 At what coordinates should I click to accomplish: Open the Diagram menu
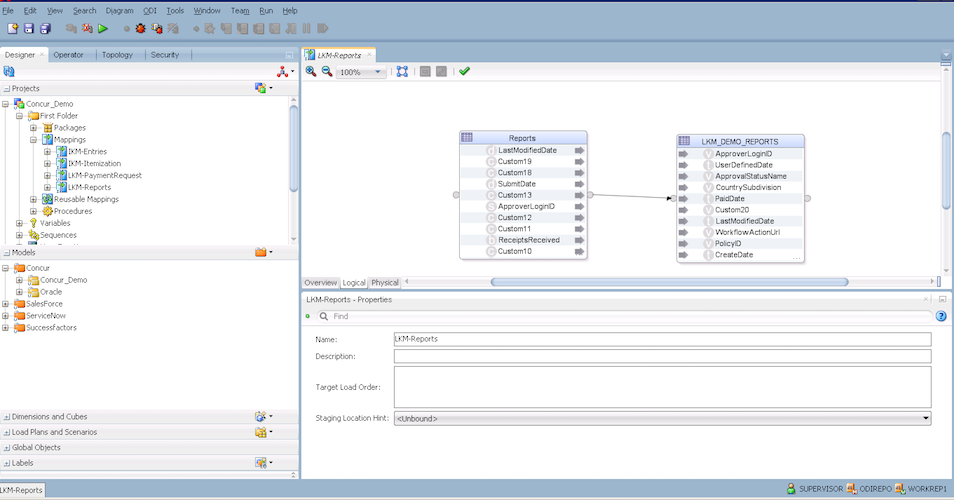119,10
